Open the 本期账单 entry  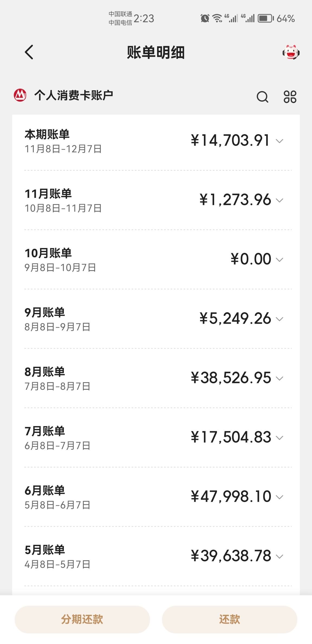click(156, 141)
